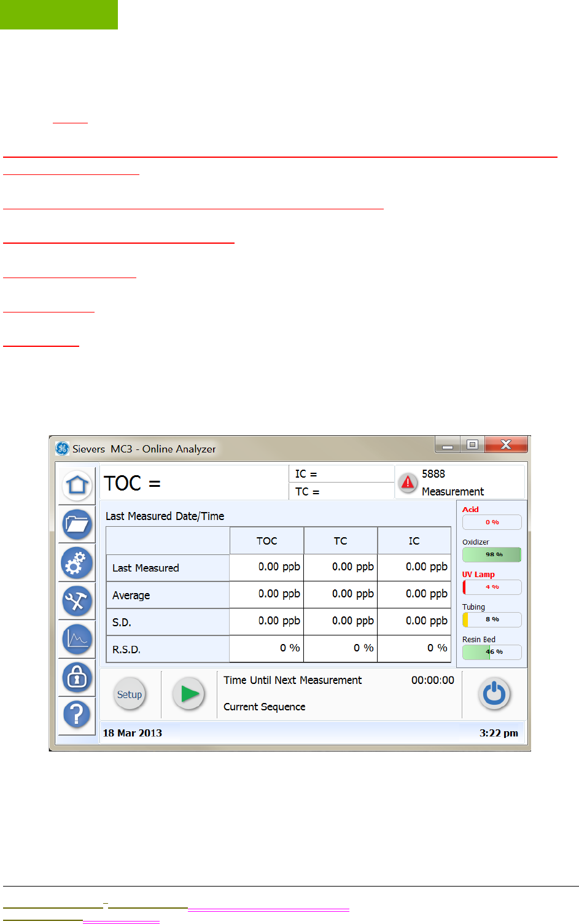Click the Resin Bed 46 % bar

click(492, 652)
